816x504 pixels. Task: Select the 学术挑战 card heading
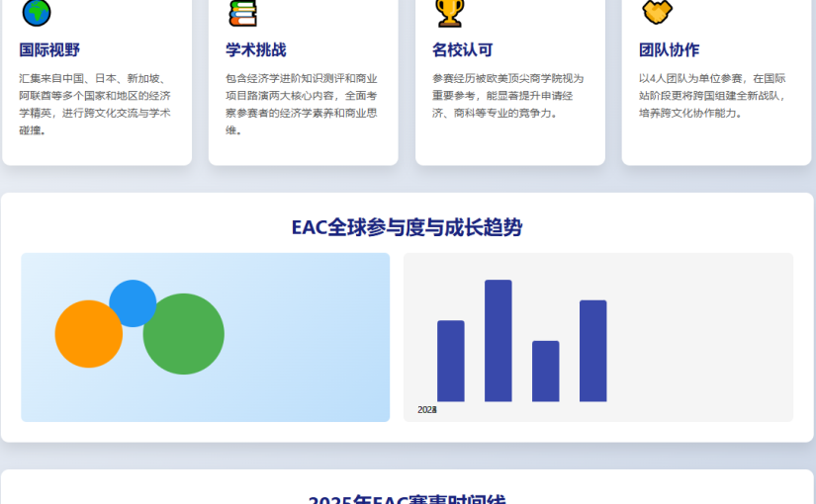tap(255, 50)
